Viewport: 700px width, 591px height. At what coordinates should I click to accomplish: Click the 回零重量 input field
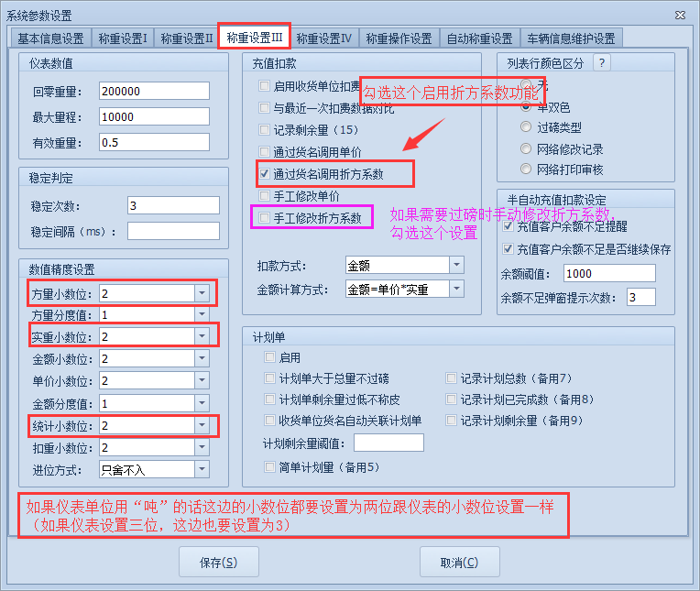click(x=154, y=91)
